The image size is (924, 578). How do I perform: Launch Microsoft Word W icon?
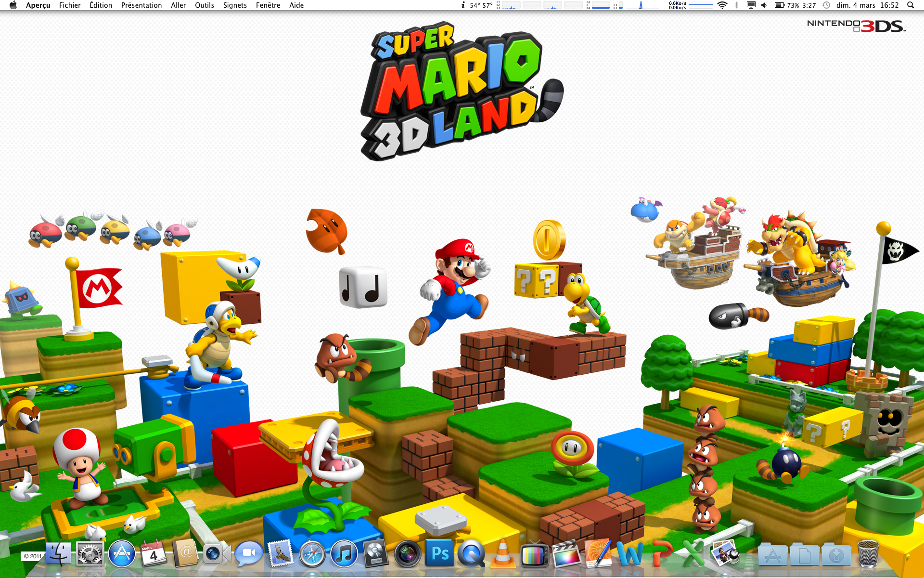click(630, 553)
